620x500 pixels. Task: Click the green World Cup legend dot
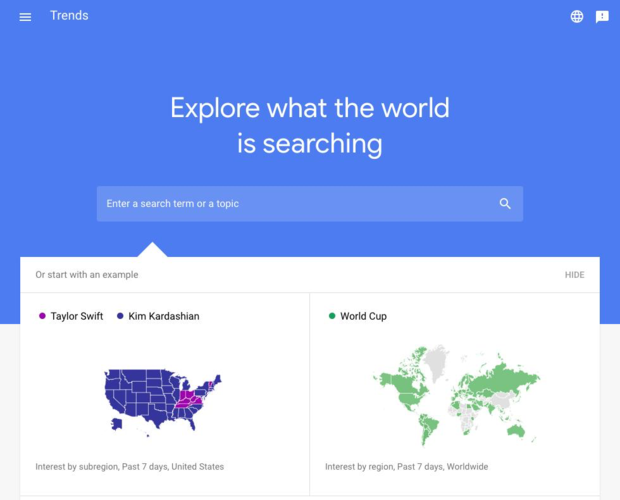[x=332, y=316]
